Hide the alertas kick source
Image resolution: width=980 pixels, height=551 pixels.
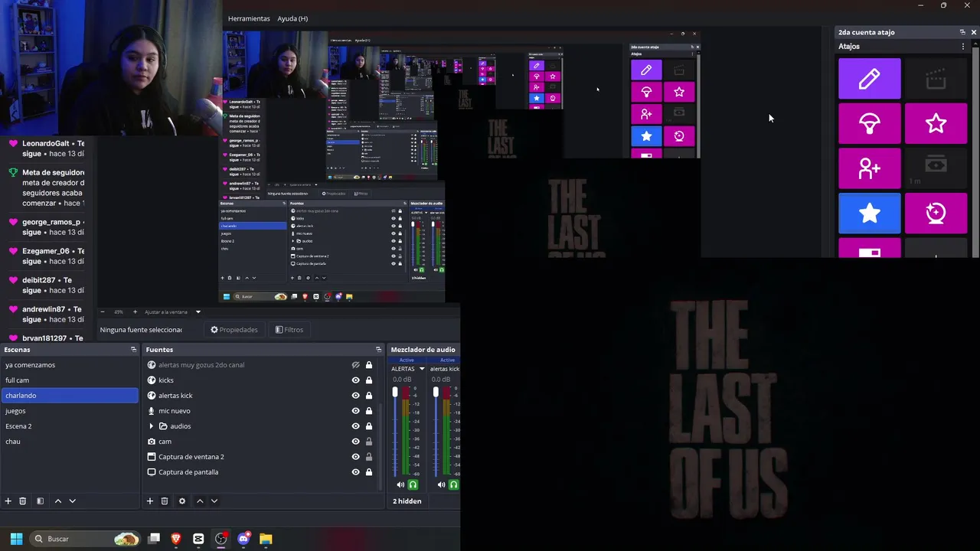[355, 396]
